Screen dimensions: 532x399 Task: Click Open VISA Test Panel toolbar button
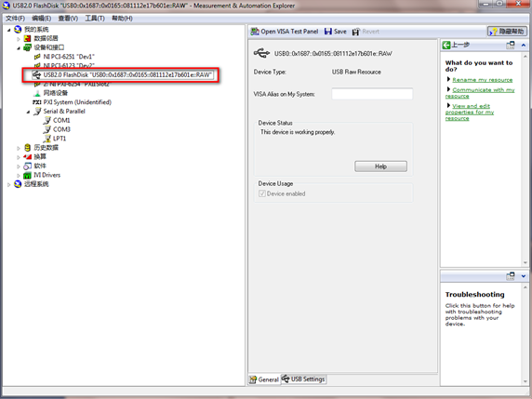[285, 32]
